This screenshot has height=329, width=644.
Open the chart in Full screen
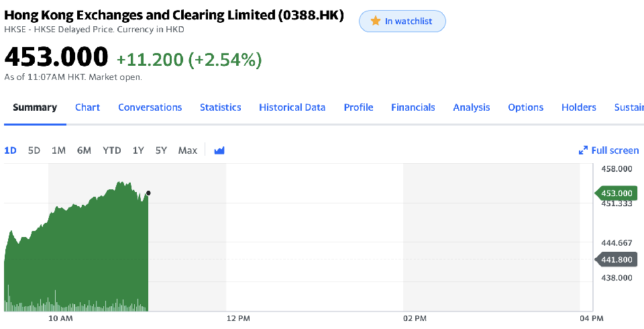(x=609, y=150)
